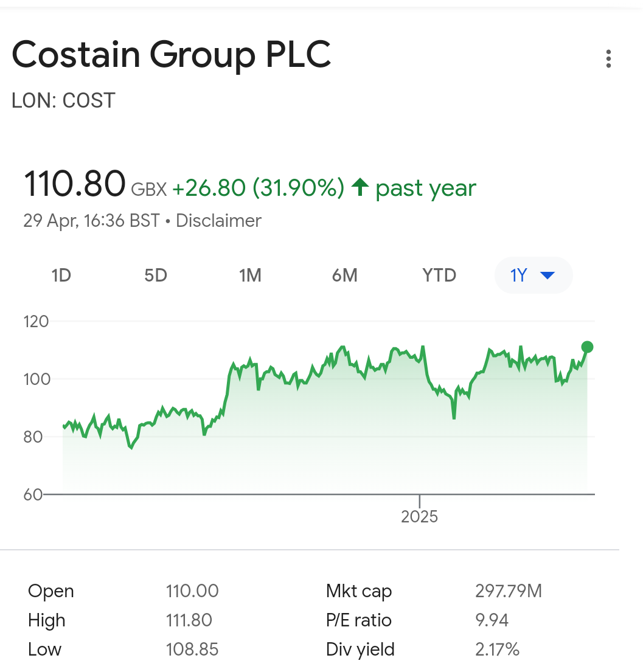Screen dimensions: 643x672
Task: Select the 1Y range tab label
Action: [518, 275]
